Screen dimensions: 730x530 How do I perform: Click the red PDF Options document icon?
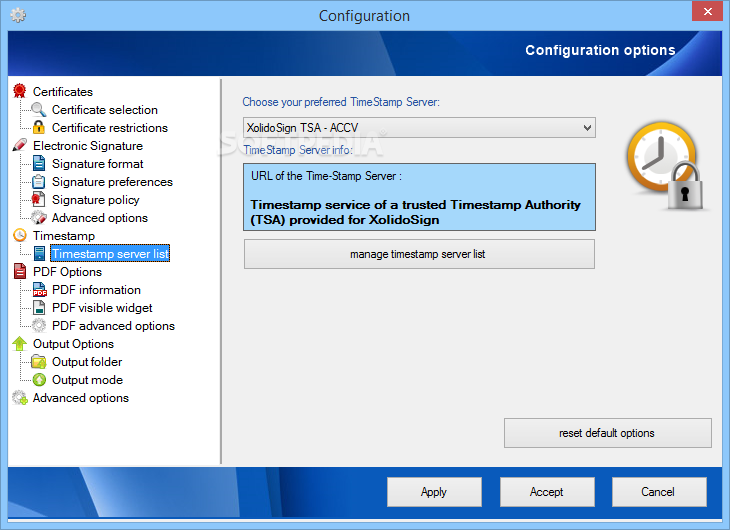click(x=20, y=271)
